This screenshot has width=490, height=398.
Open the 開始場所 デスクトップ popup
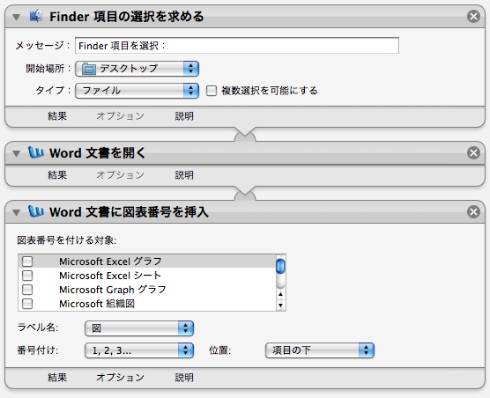point(137,69)
